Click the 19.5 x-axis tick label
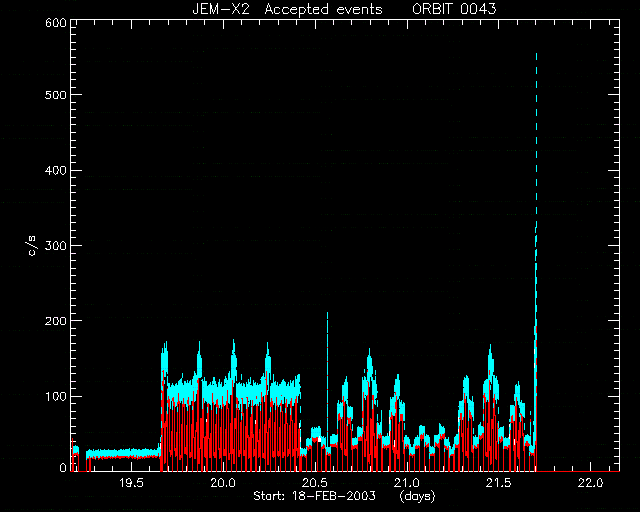Image resolution: width=640 pixels, height=512 pixels. pos(131,483)
